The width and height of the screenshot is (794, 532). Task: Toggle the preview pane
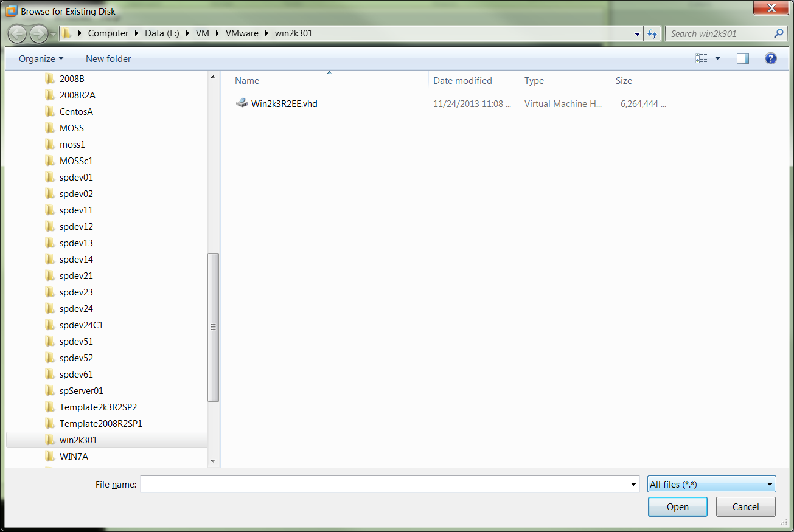[742, 58]
